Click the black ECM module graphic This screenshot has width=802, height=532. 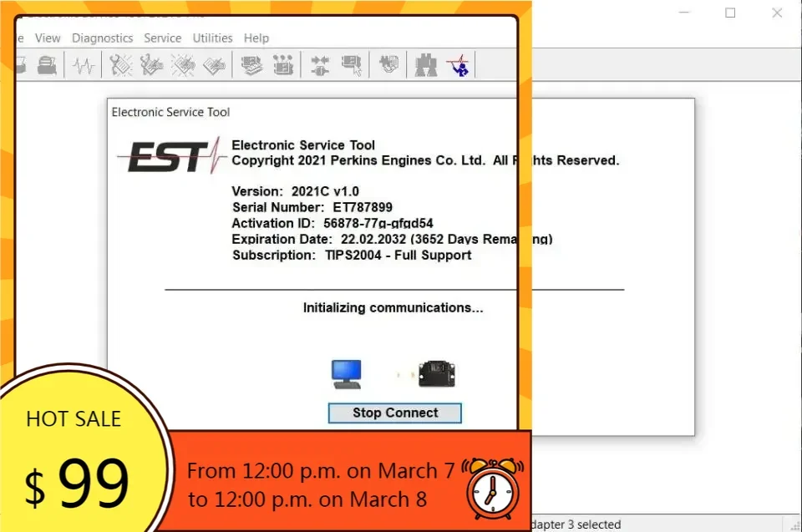pyautogui.click(x=437, y=374)
